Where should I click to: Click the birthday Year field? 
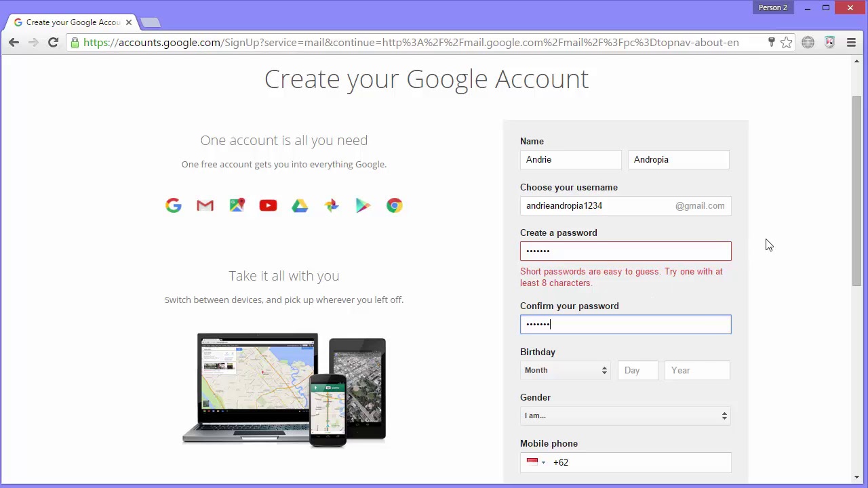tap(698, 370)
